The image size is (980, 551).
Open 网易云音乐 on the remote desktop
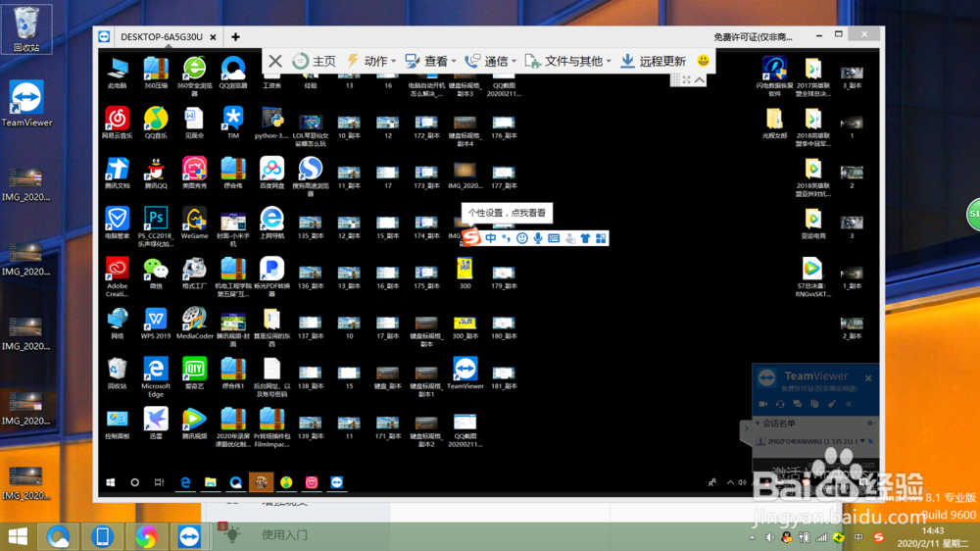click(x=117, y=122)
